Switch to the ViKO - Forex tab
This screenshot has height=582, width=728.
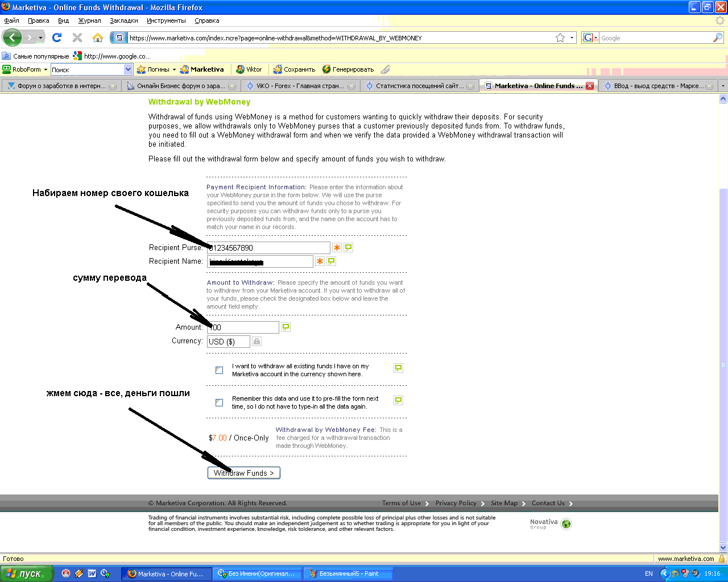click(300, 86)
